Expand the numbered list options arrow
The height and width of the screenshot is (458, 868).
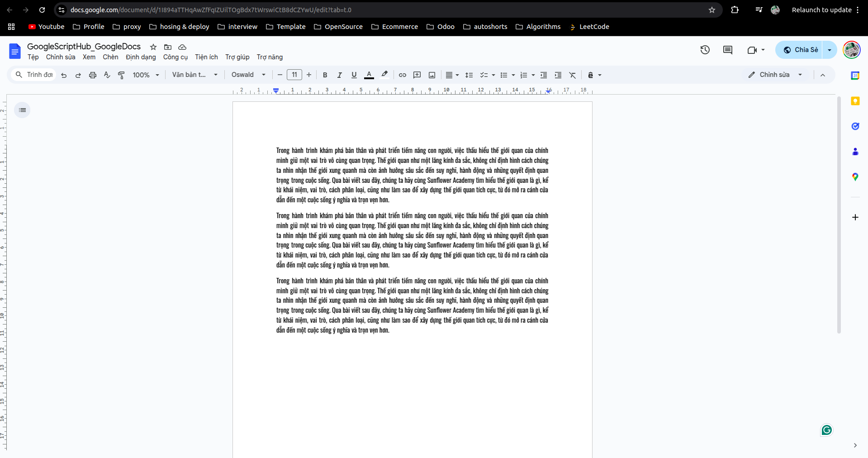pos(533,75)
